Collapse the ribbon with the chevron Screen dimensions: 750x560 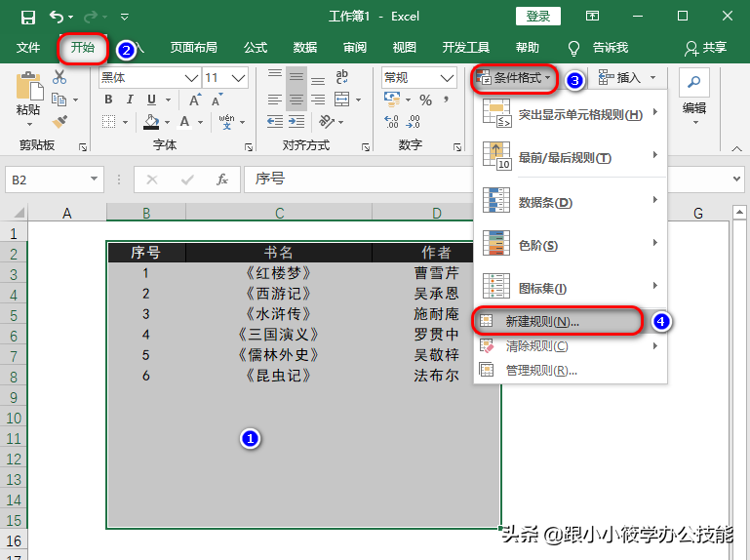[736, 149]
